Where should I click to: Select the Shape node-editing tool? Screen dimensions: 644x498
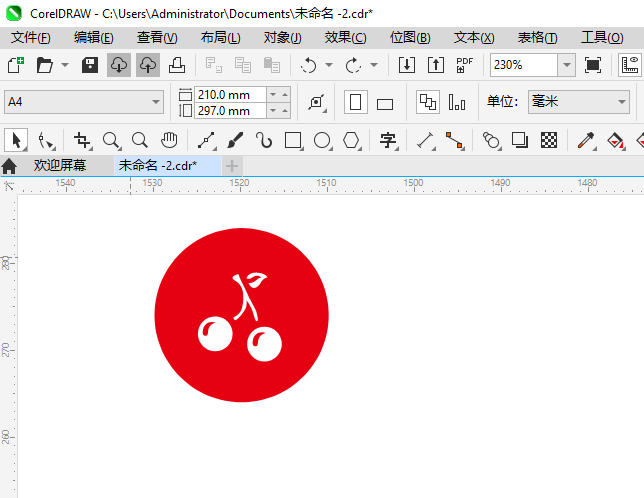[x=46, y=140]
